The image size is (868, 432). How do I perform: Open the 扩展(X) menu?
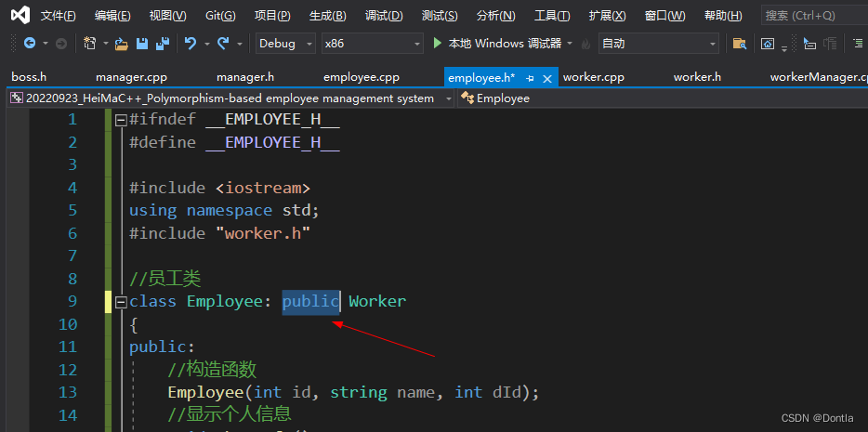(607, 16)
